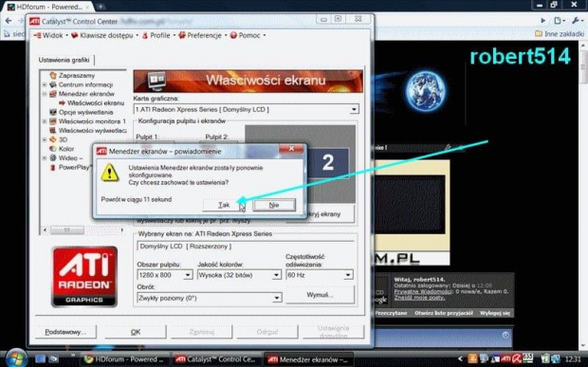Click the yellow warning icon in the notification dialog
The width and height of the screenshot is (588, 367).
click(109, 173)
